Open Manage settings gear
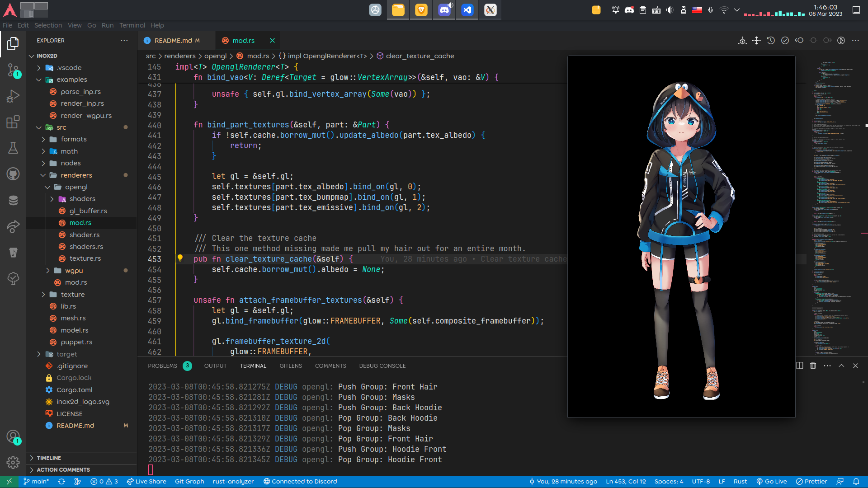The height and width of the screenshot is (488, 868). (x=13, y=462)
